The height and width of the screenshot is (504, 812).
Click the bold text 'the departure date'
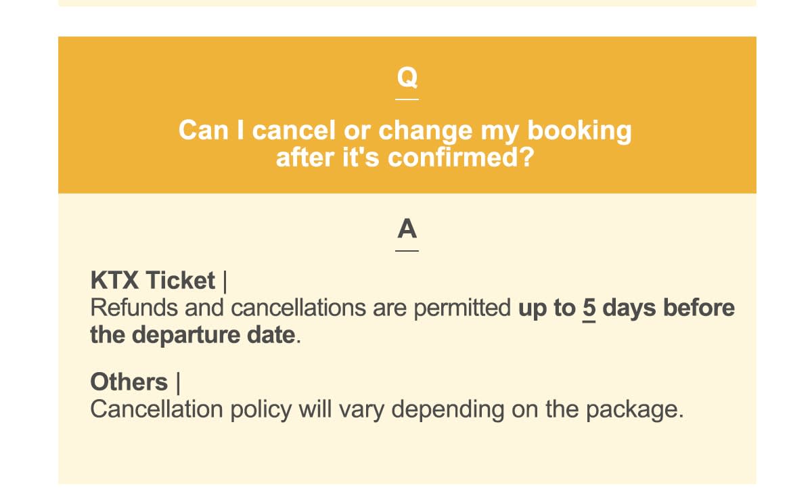[193, 336]
